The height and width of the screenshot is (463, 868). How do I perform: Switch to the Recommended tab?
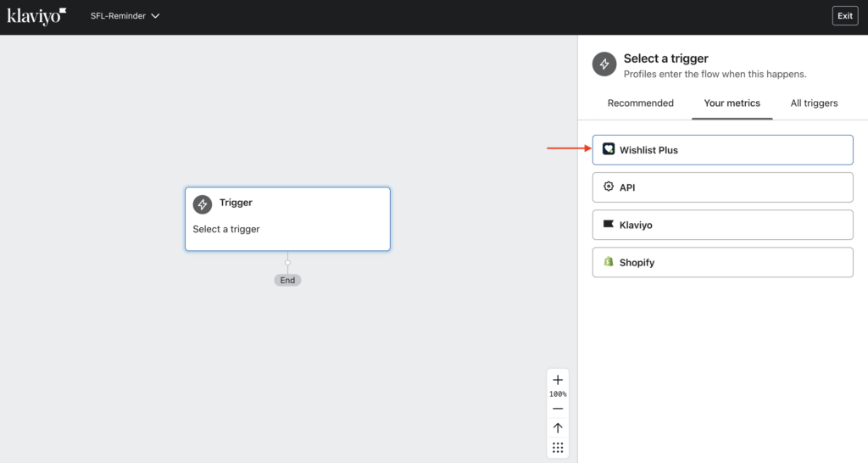[641, 103]
